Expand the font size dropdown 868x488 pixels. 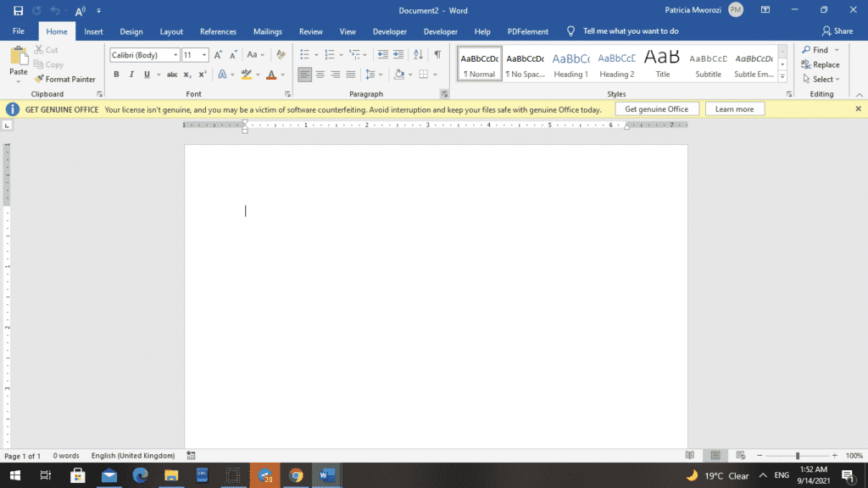(x=204, y=55)
